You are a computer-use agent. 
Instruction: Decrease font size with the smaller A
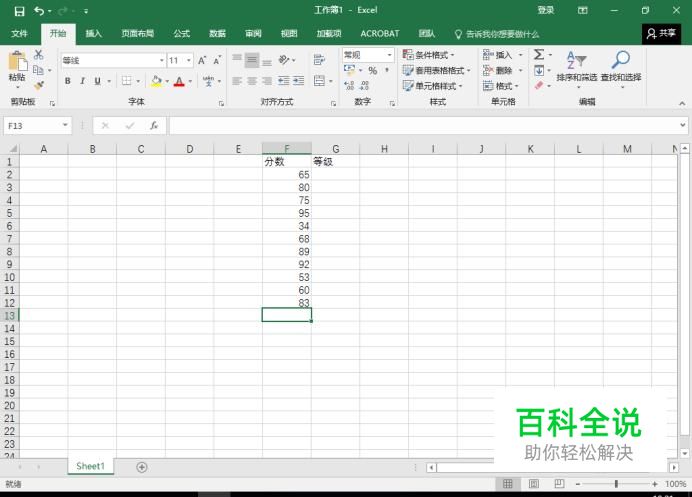pyautogui.click(x=217, y=60)
